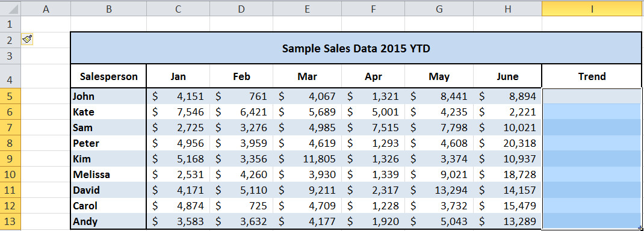Click the fill handle at the selection corner
The height and width of the screenshot is (231, 644).
(641, 228)
